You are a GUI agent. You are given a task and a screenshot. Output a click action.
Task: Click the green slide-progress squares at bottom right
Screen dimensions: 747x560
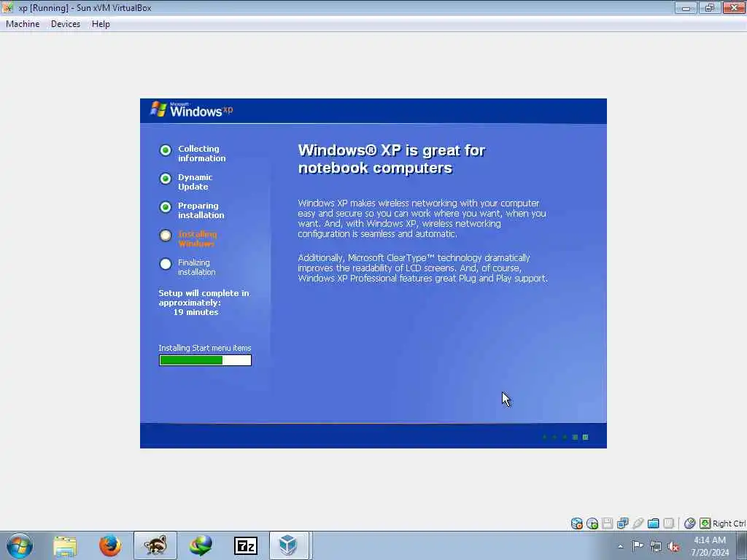565,437
